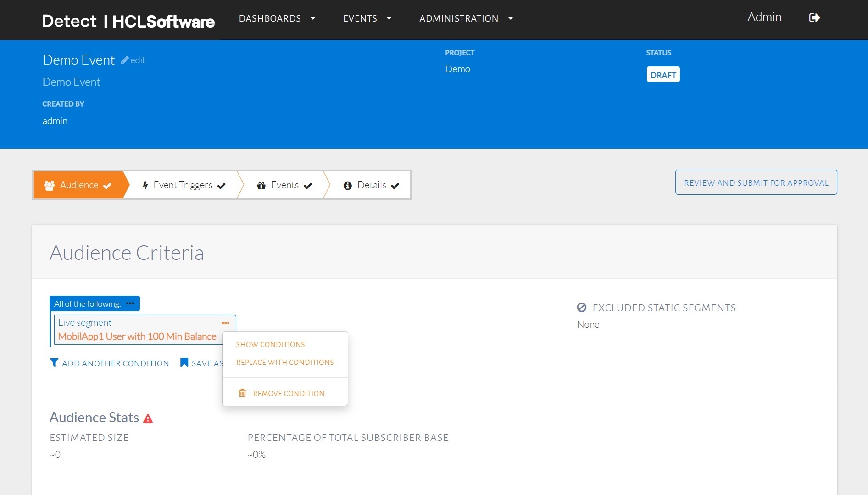
Task: Select the Events step with gift icon
Action: pyautogui.click(x=284, y=185)
